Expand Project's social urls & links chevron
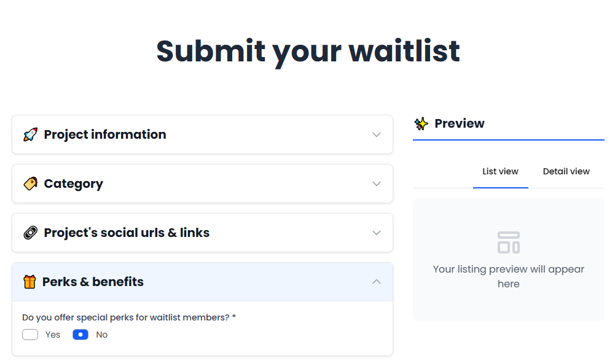The height and width of the screenshot is (364, 615). pos(377,233)
